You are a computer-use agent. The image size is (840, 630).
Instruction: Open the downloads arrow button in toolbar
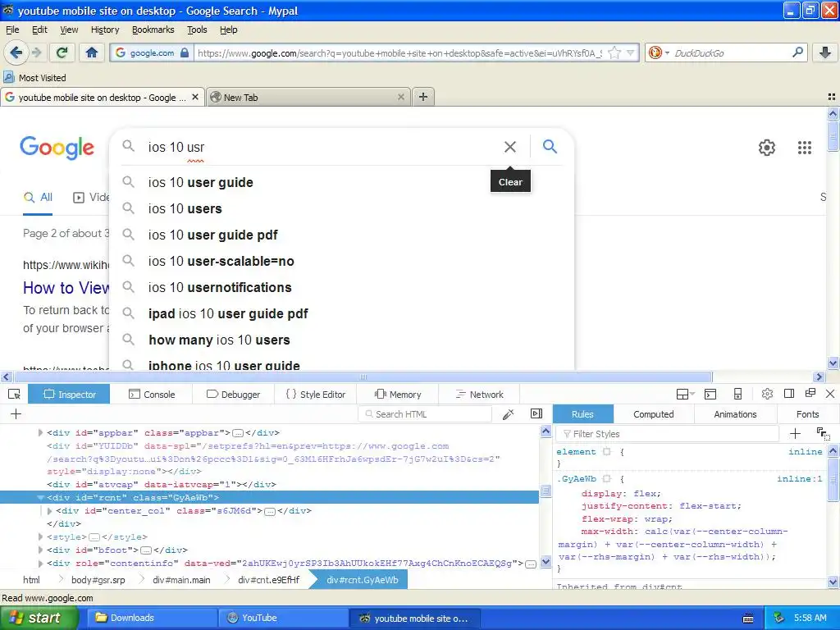pyautogui.click(x=825, y=52)
